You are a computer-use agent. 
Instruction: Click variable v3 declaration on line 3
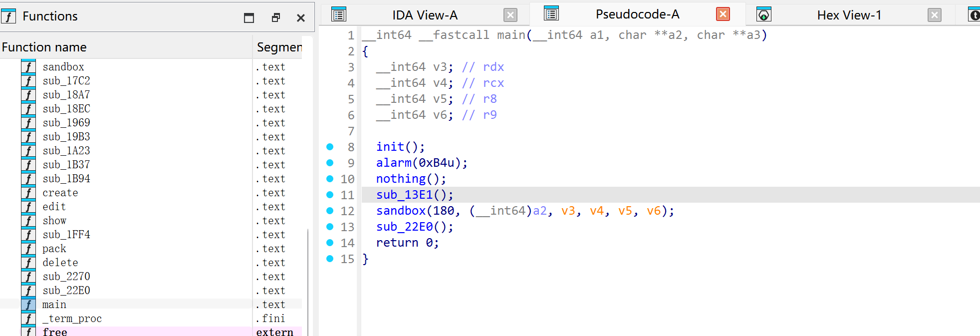tap(415, 67)
